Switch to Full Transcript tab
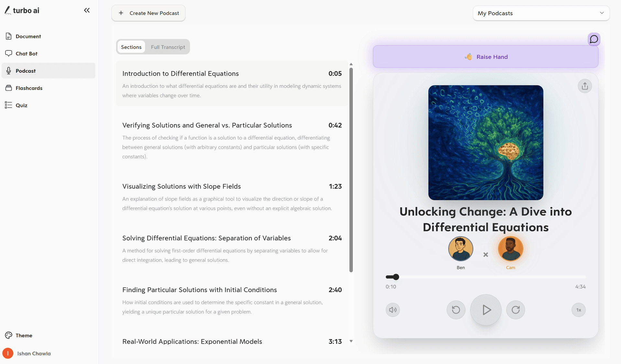Viewport: 621px width, 364px height. (168, 47)
